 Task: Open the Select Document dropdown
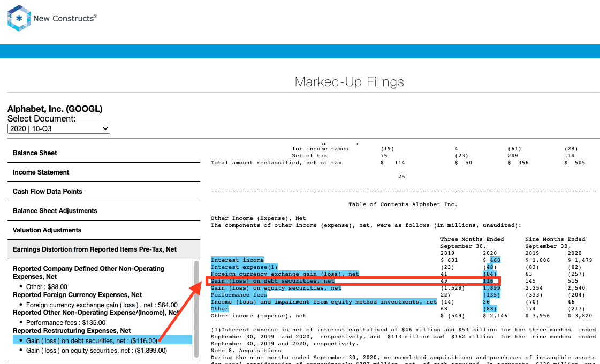[x=59, y=128]
